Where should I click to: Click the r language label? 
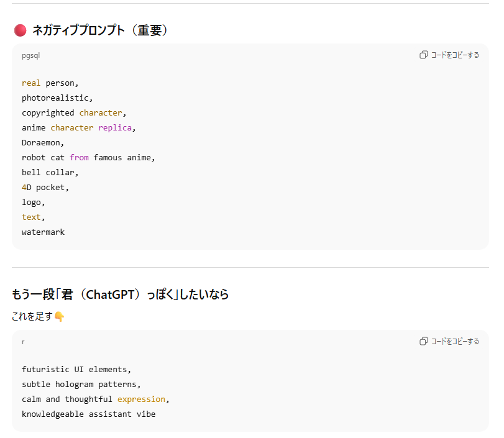point(23,342)
